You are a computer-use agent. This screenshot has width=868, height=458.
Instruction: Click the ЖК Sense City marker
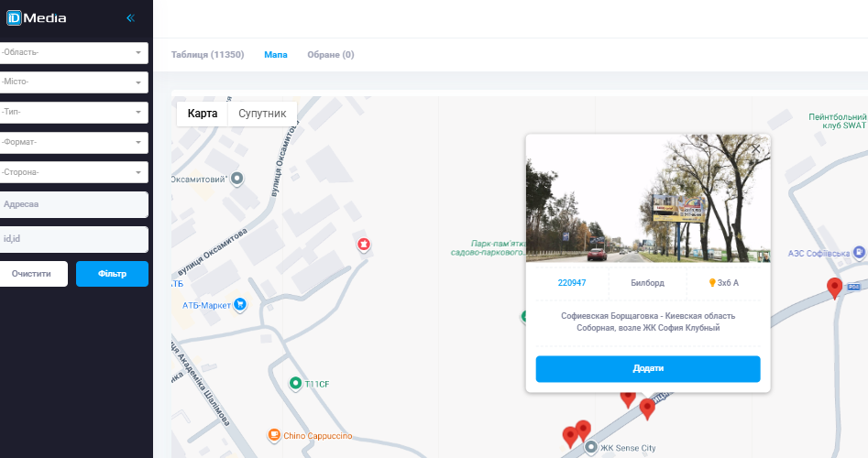coord(591,447)
